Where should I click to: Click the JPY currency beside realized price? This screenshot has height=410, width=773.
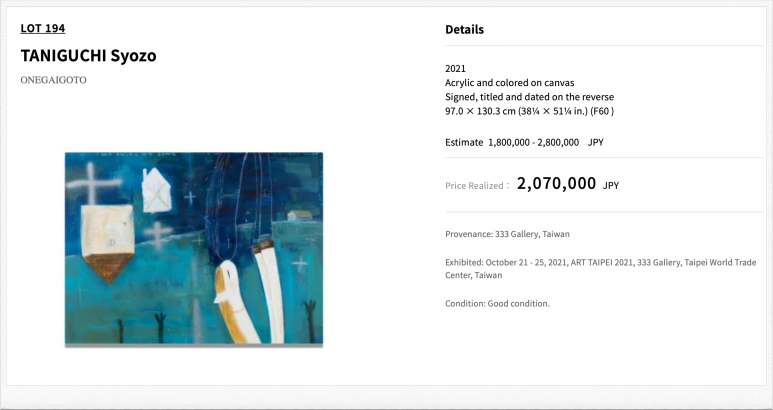coord(611,185)
